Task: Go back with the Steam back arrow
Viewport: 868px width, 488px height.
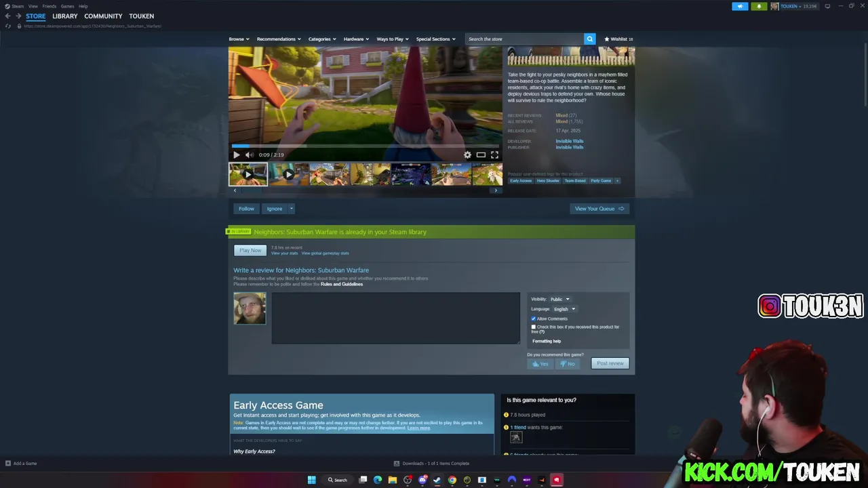Action: (7, 16)
